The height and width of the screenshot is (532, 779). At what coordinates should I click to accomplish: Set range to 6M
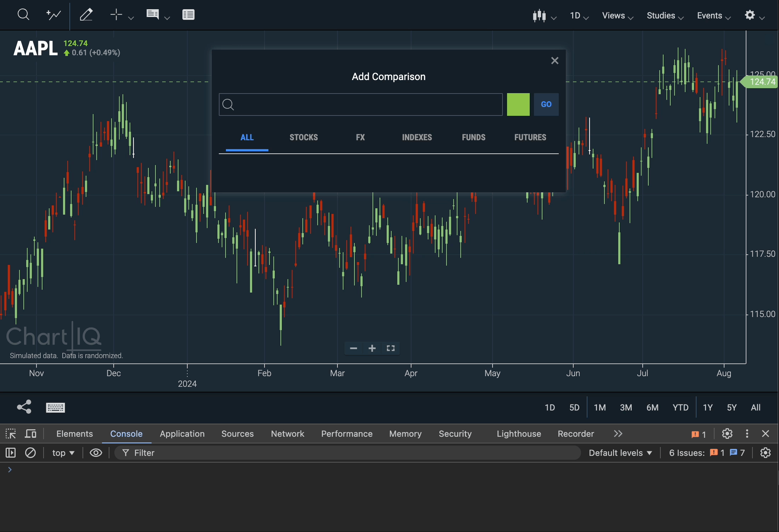coord(653,408)
